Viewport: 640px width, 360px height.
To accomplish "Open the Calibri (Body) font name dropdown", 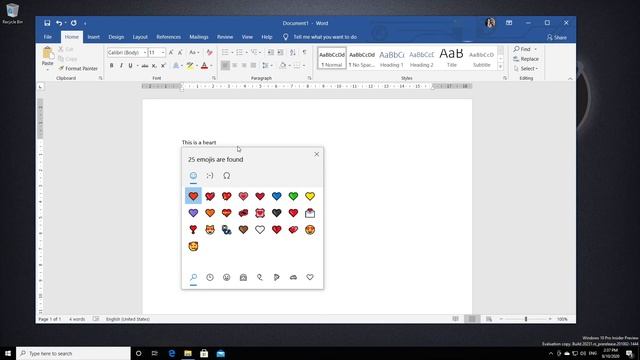I will coord(145,53).
